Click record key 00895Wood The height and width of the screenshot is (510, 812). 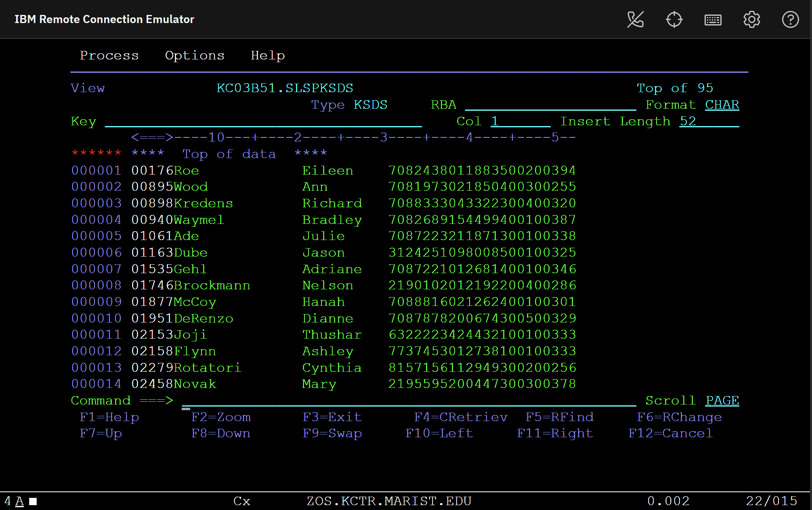point(170,187)
